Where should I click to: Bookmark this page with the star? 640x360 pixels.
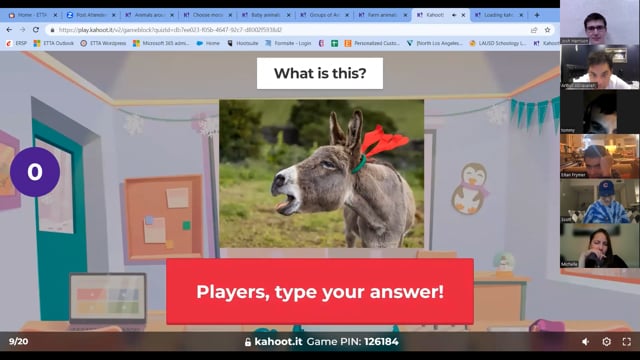click(547, 30)
